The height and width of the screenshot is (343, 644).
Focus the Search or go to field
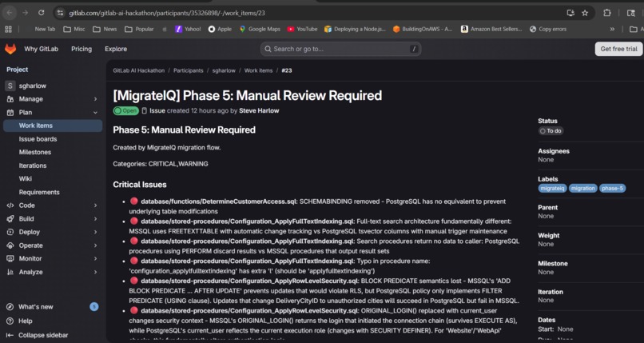pos(340,49)
